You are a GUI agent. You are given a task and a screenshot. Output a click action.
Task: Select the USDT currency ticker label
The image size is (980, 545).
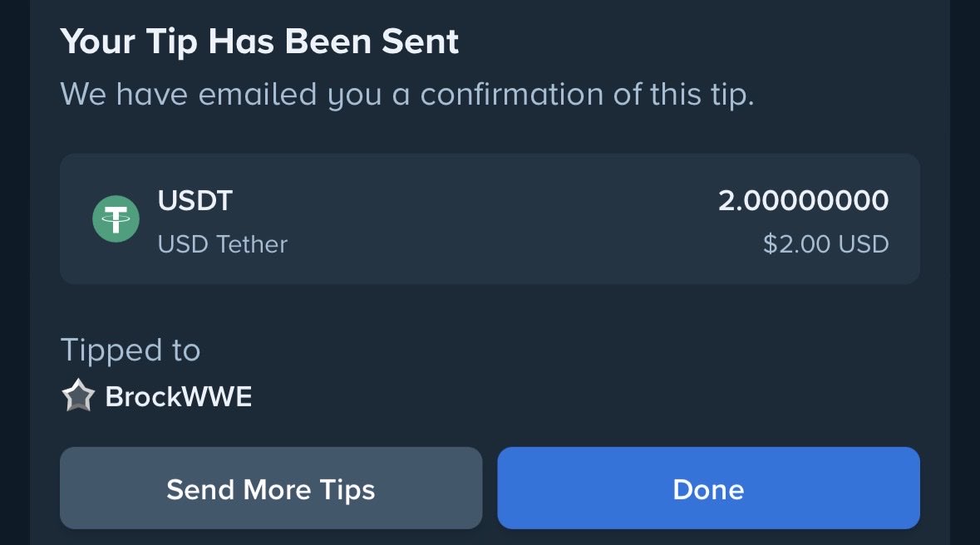[x=195, y=200]
